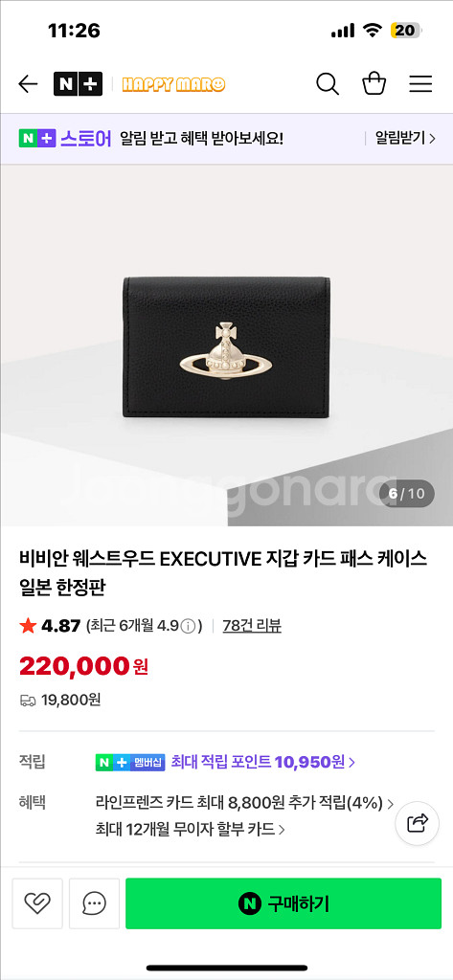453x980 pixels.
Task: Open the 78건 리뷰 link
Action: click(252, 626)
